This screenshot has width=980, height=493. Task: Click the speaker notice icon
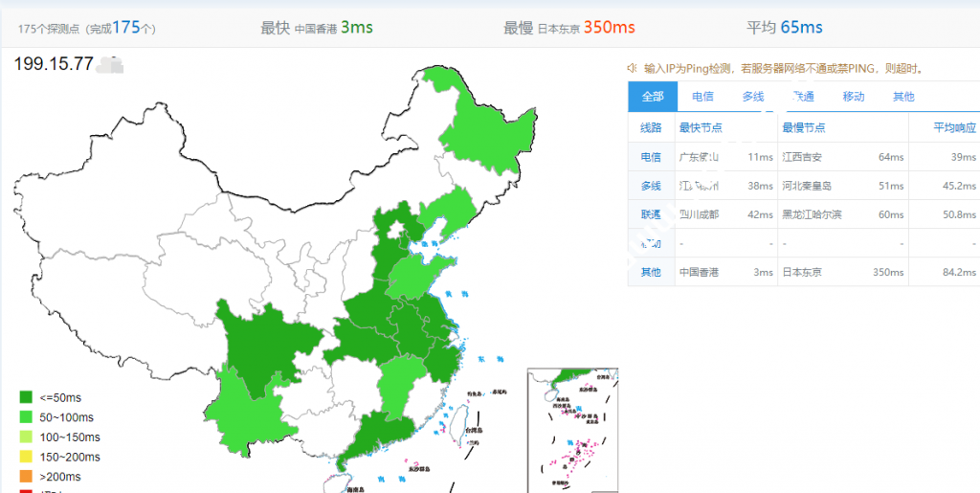pyautogui.click(x=633, y=67)
